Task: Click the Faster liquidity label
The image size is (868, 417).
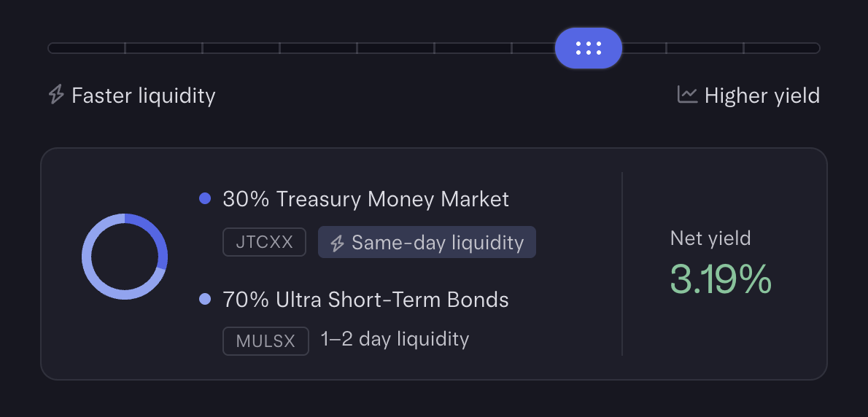Action: pos(143,96)
